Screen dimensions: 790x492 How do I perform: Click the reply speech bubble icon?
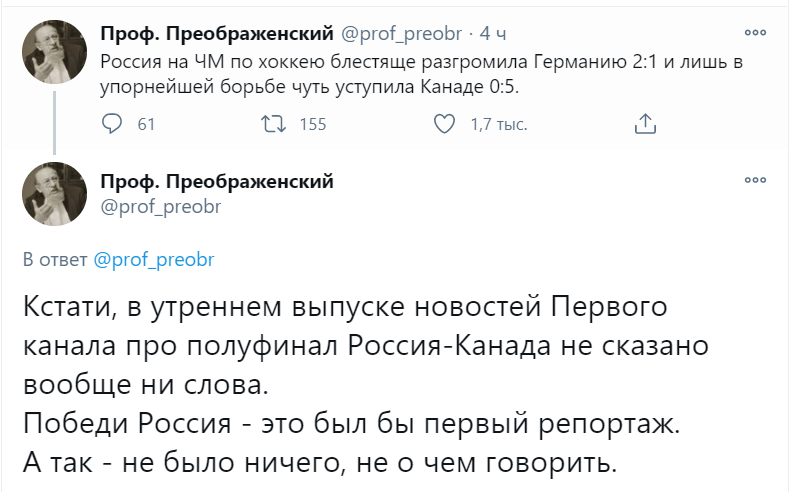click(112, 124)
